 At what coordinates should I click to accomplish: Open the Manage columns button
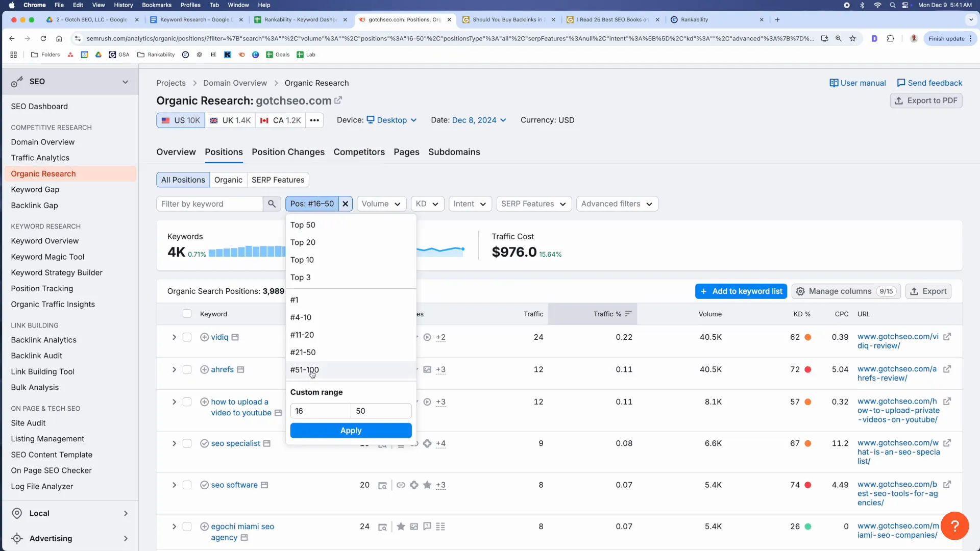846,291
